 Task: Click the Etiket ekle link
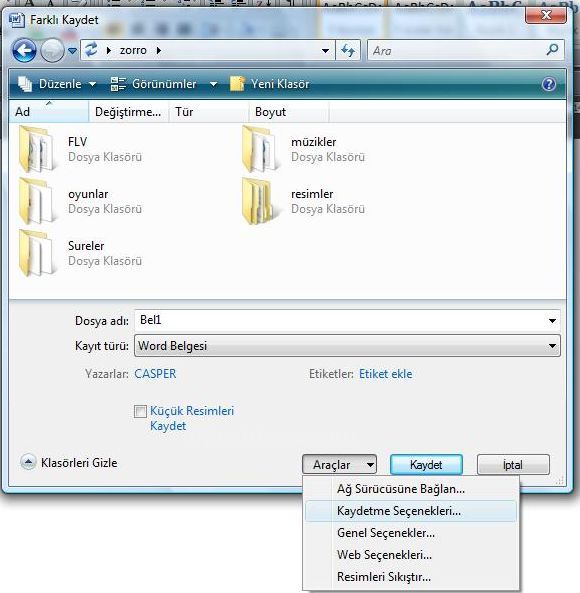click(385, 374)
